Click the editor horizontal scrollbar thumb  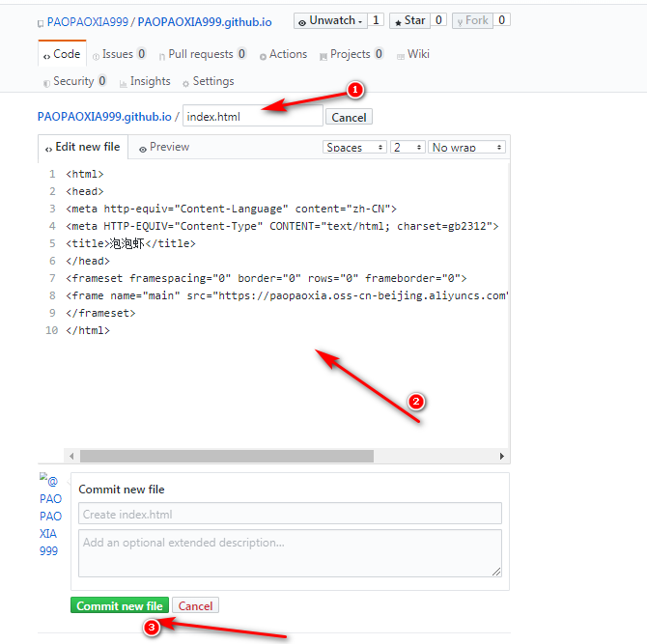tap(227, 456)
